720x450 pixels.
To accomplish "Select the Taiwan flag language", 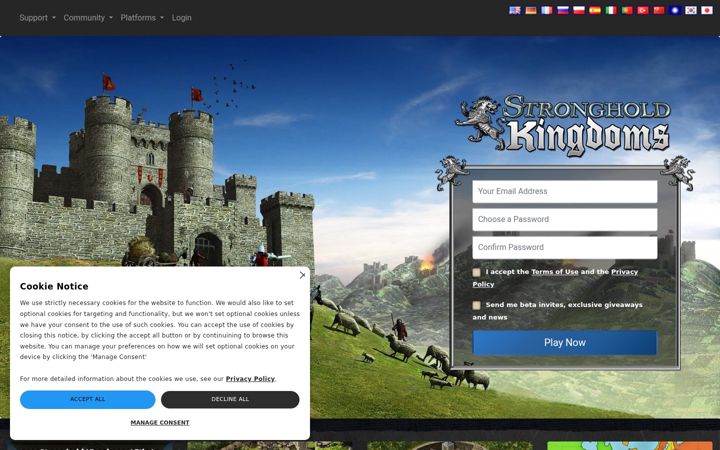I will [675, 10].
